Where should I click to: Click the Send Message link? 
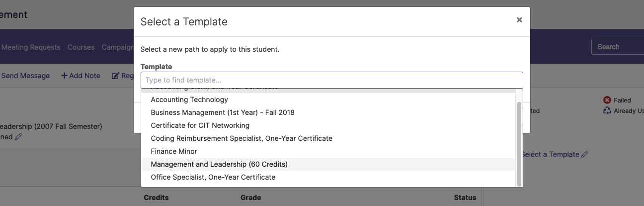tap(26, 76)
